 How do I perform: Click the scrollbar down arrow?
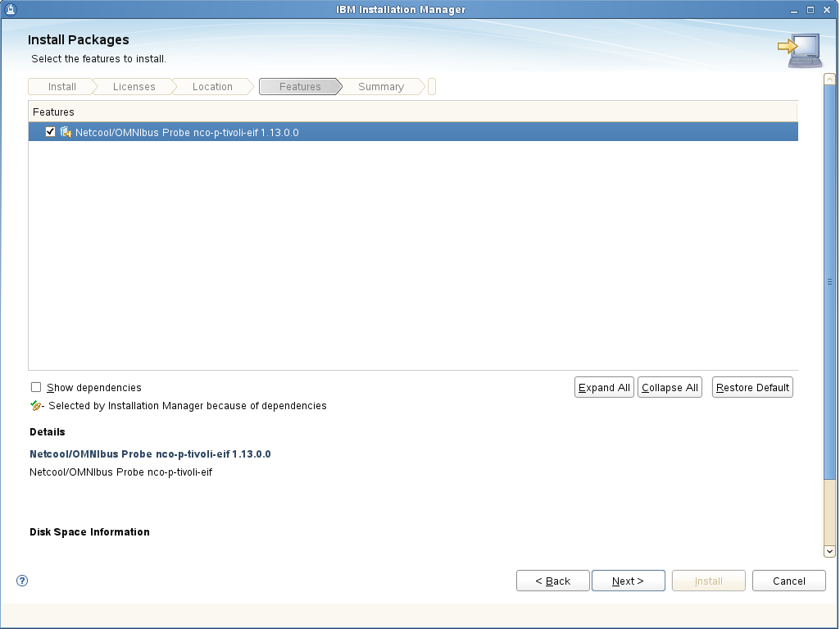pos(829,551)
